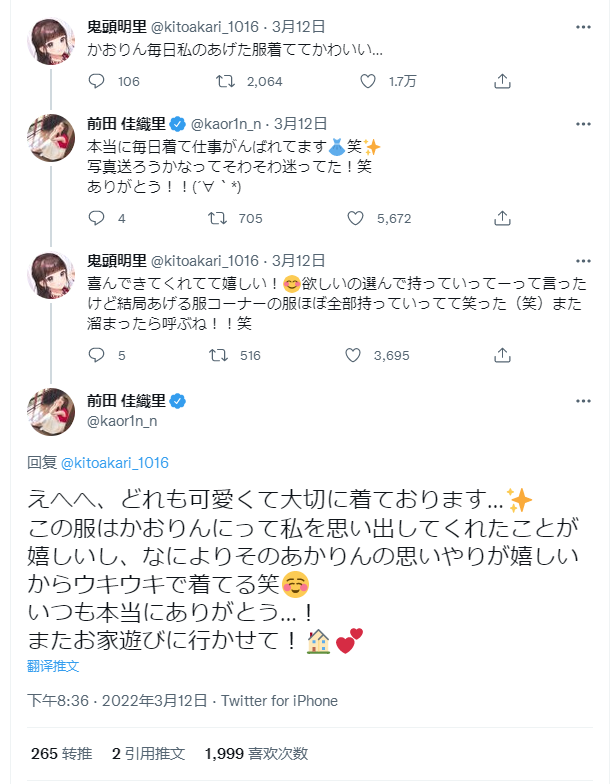Share the tweet with 516 retweets
This screenshot has width=611, height=784.
click(x=503, y=354)
